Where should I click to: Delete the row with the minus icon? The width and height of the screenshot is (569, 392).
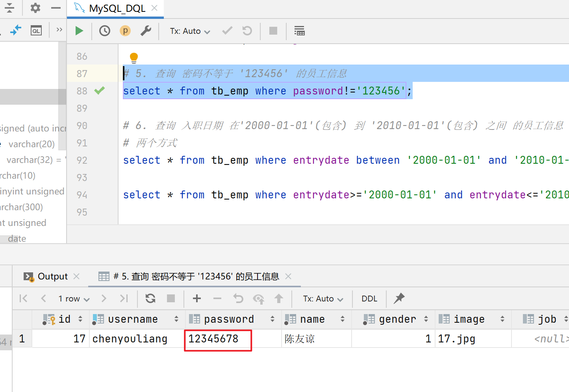tap(217, 298)
